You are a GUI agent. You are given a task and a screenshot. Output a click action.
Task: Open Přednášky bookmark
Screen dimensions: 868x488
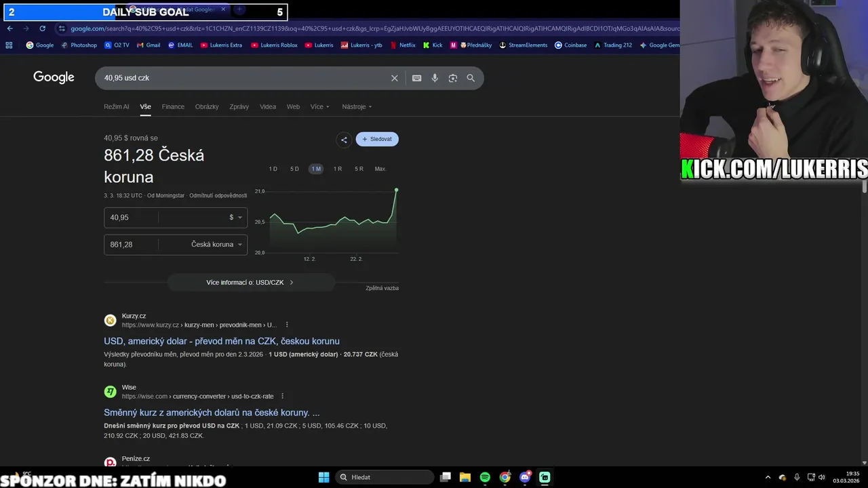471,45
